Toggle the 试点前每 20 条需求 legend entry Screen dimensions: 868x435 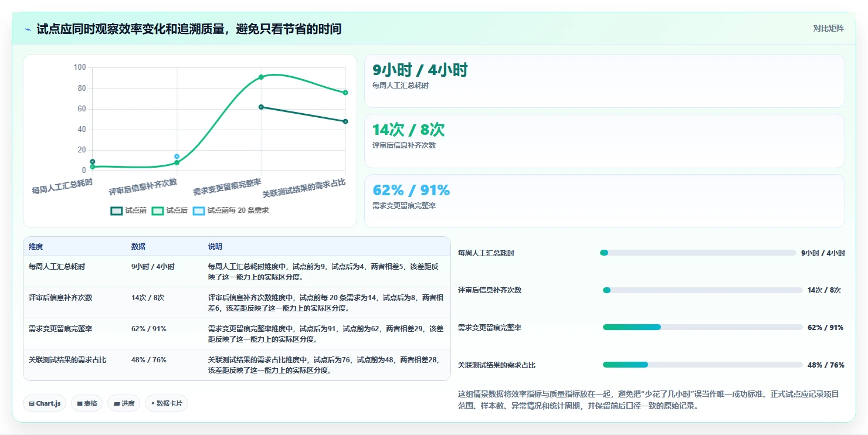230,210
